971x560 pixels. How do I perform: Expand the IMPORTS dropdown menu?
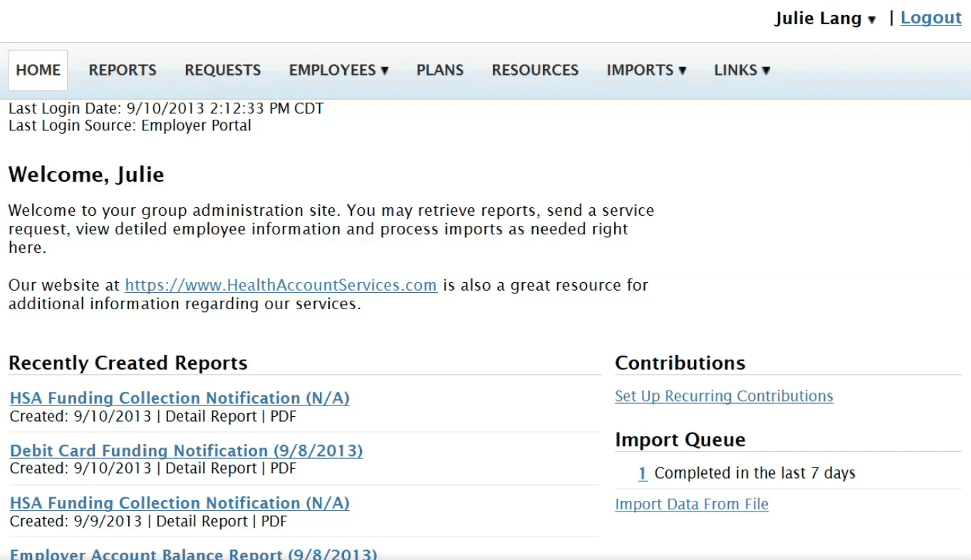(645, 70)
